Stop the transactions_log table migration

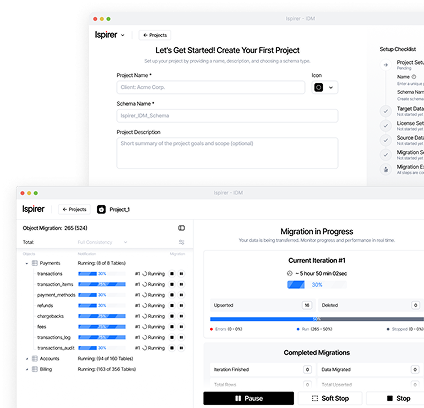click(x=172, y=337)
